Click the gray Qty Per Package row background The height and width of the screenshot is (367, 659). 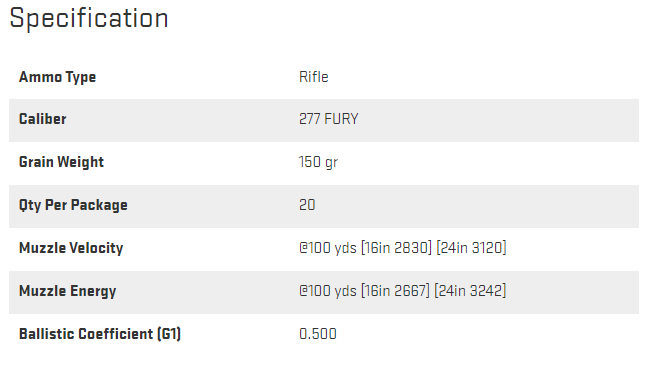324,206
